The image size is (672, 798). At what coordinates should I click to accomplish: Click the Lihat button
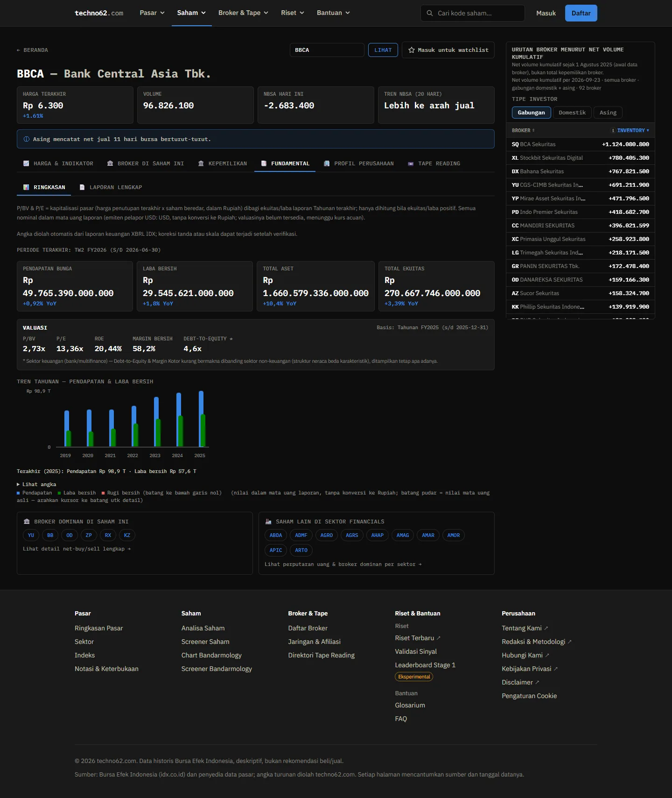click(x=383, y=50)
